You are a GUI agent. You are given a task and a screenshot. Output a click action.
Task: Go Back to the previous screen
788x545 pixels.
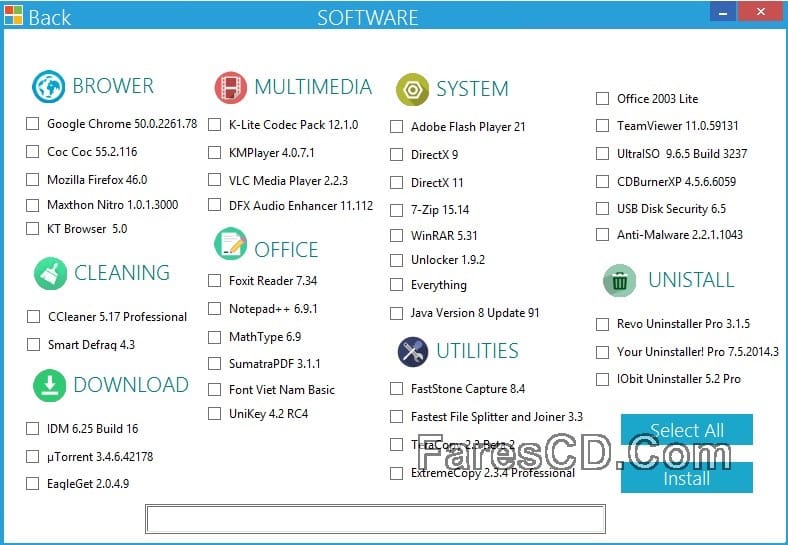click(49, 18)
